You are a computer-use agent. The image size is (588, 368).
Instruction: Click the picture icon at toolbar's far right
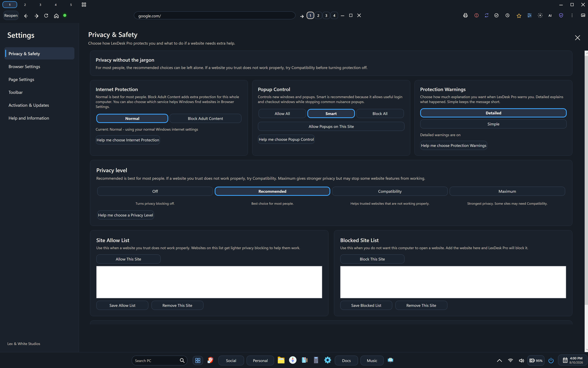583,15
